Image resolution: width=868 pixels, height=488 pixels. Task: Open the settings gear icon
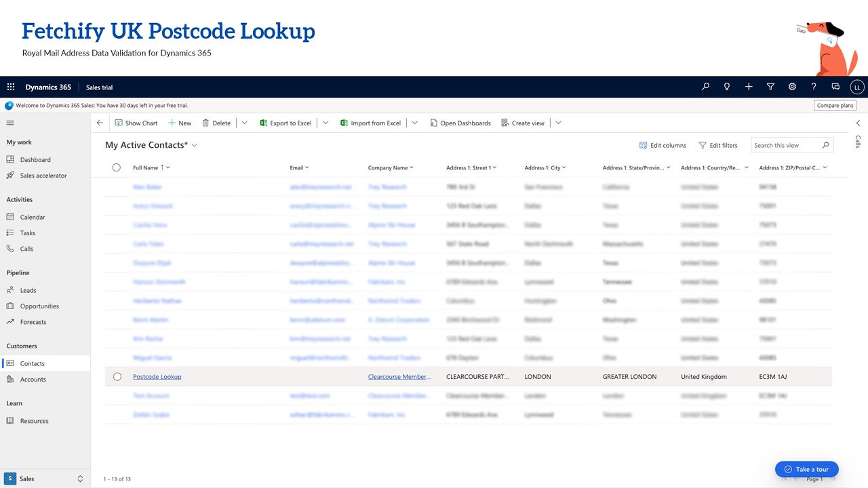coord(792,87)
